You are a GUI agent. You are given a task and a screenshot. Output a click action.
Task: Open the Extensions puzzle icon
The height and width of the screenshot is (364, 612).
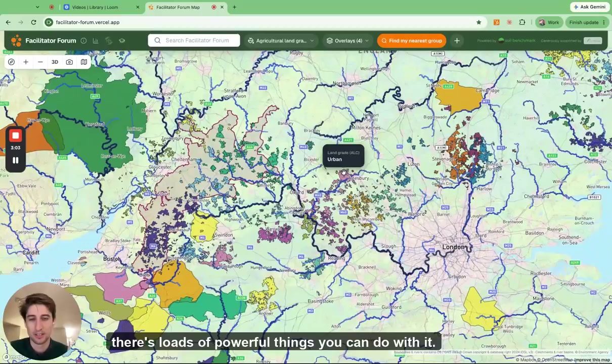coord(522,22)
